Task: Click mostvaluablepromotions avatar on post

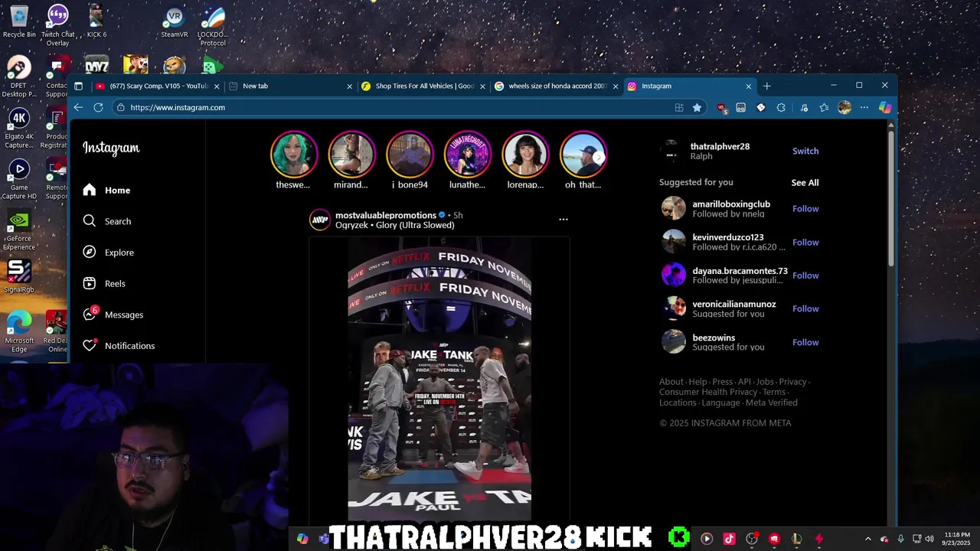Action: (319, 220)
